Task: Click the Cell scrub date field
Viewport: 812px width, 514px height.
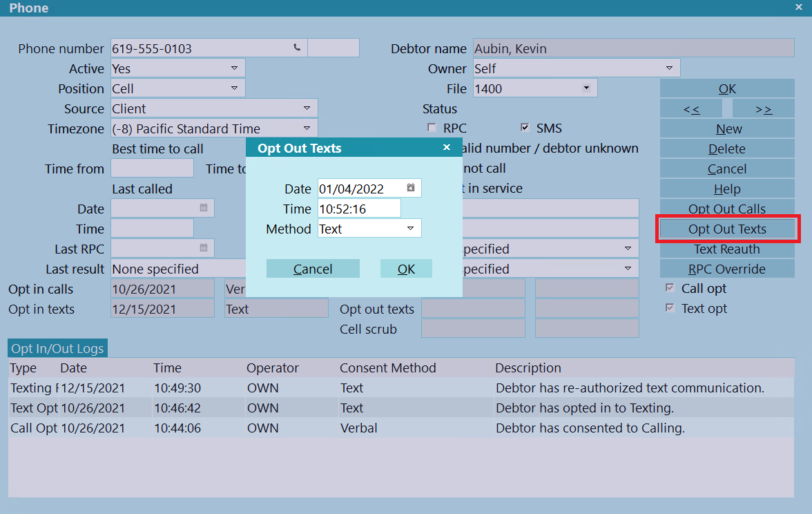Action: point(474,329)
